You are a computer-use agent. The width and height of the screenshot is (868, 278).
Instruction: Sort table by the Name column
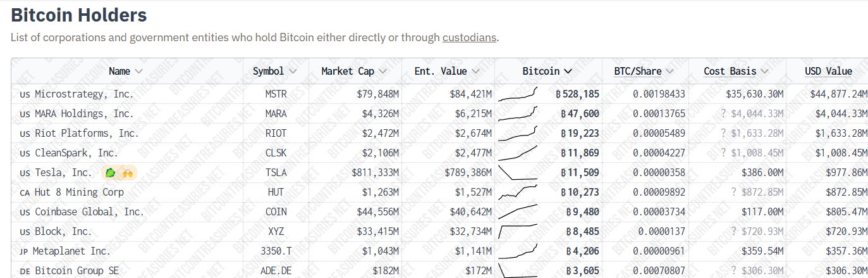[x=125, y=71]
